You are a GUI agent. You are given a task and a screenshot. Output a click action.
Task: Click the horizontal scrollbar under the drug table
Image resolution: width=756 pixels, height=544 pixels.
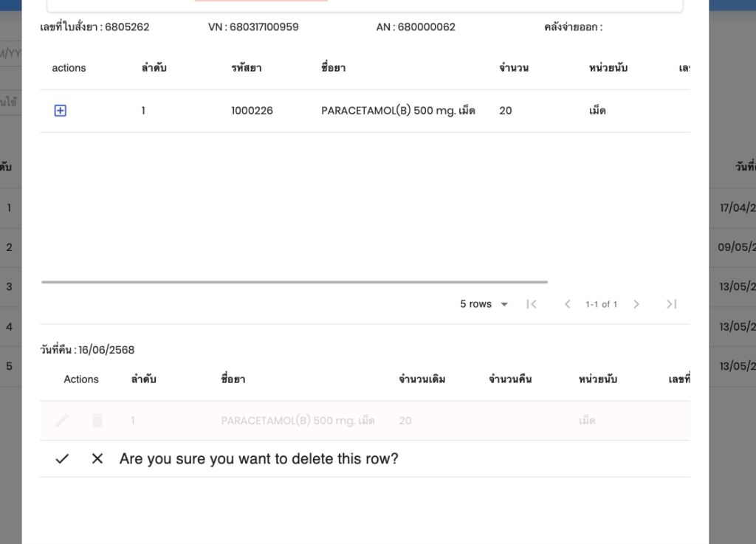295,282
